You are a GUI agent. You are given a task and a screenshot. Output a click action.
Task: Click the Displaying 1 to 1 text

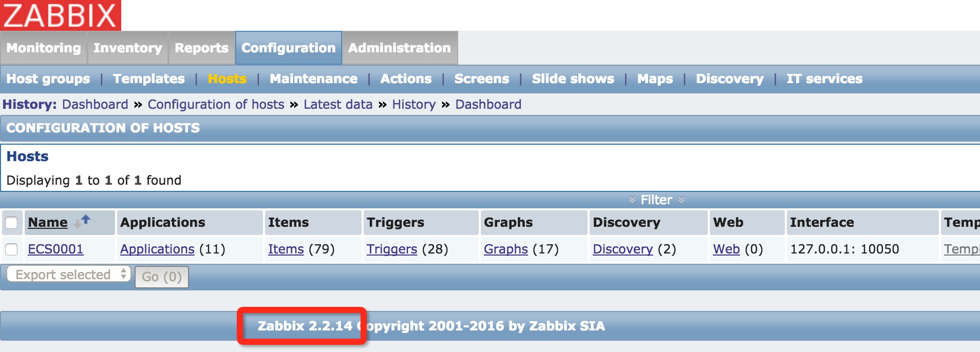pyautogui.click(x=94, y=180)
